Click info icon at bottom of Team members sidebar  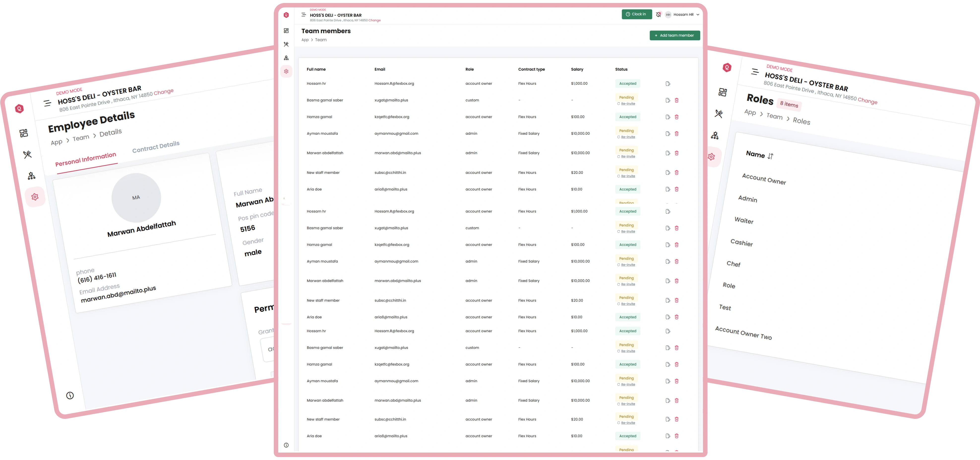click(286, 445)
